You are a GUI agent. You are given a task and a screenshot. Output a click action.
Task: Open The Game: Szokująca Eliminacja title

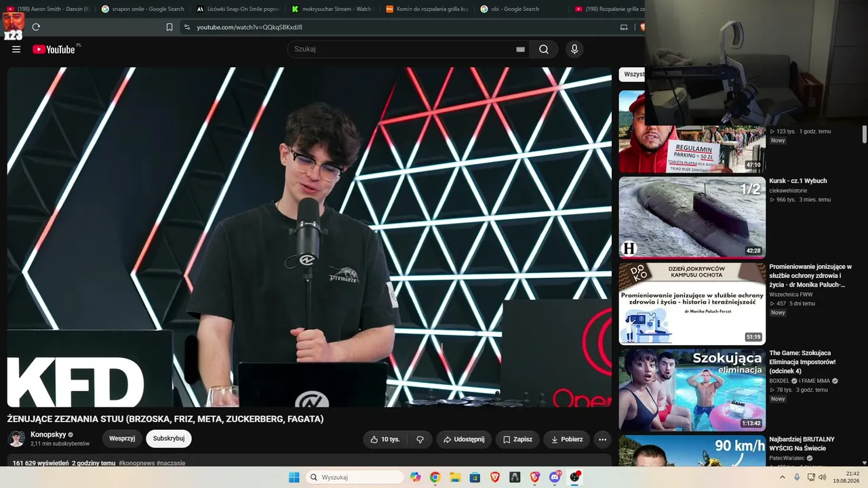(x=803, y=362)
